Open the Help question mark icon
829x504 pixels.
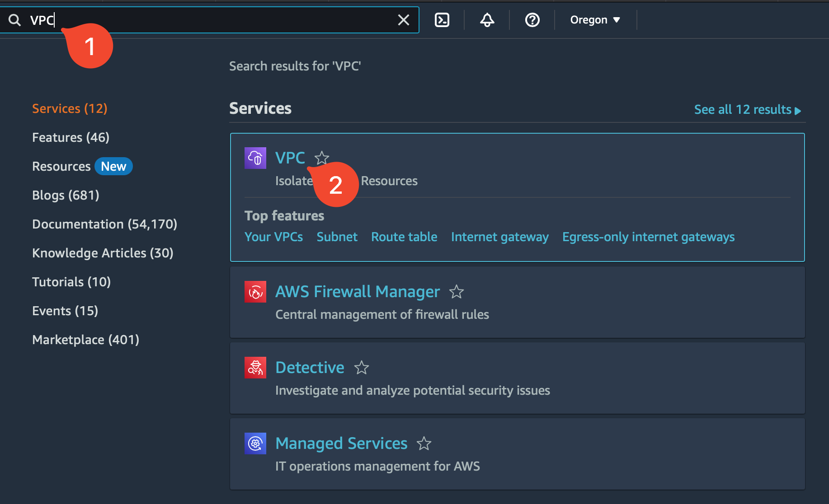(x=532, y=20)
